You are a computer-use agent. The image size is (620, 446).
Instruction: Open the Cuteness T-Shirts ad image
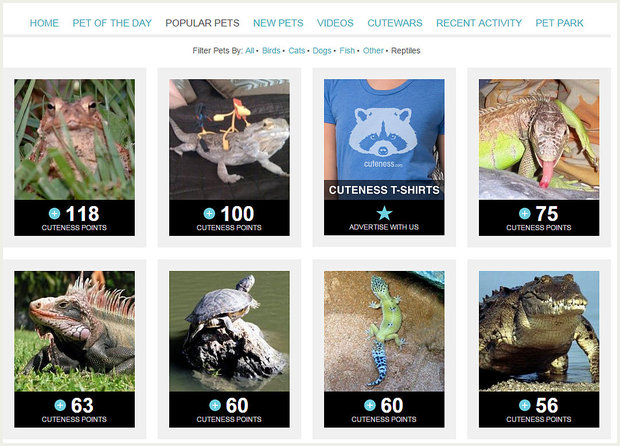click(x=384, y=139)
